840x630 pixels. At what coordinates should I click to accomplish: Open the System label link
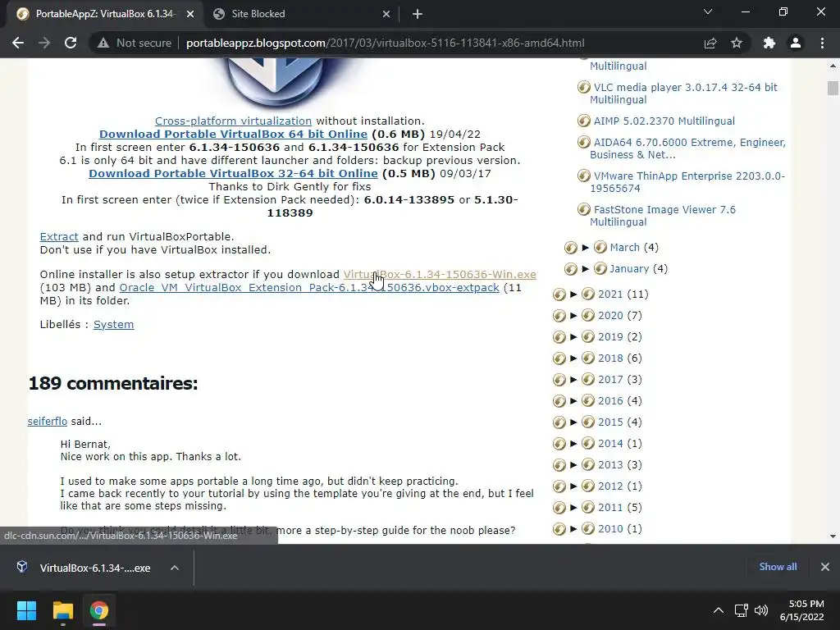tap(113, 325)
